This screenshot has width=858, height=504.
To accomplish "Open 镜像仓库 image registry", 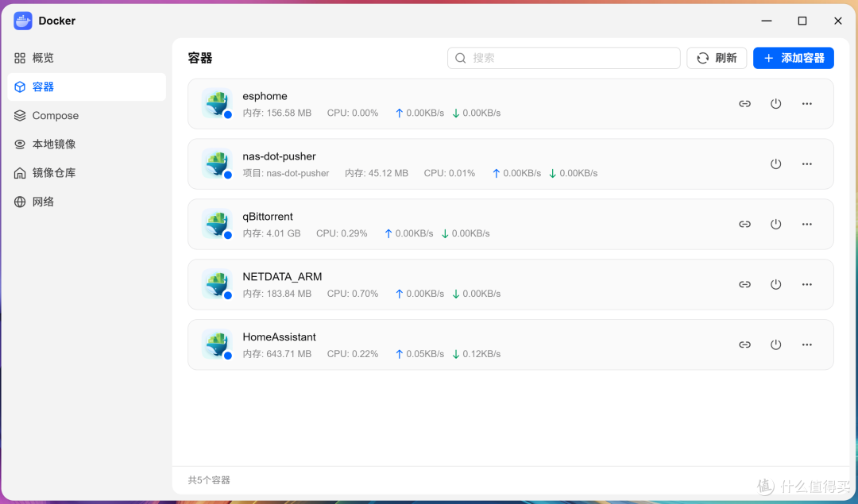I will (x=87, y=173).
